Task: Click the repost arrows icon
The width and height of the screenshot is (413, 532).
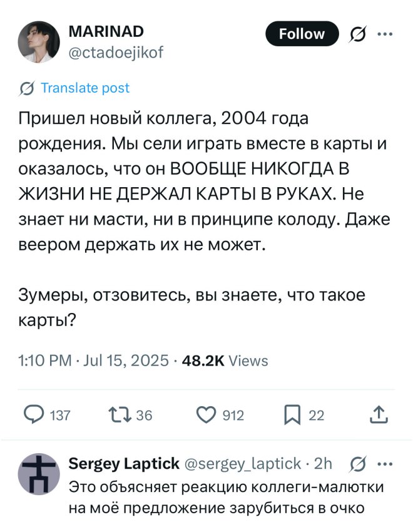Action: click(x=118, y=414)
